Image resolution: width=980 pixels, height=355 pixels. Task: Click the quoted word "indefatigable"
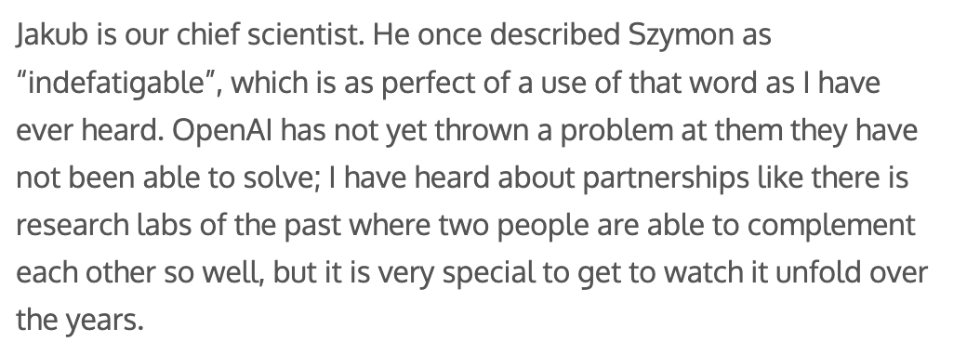(116, 84)
